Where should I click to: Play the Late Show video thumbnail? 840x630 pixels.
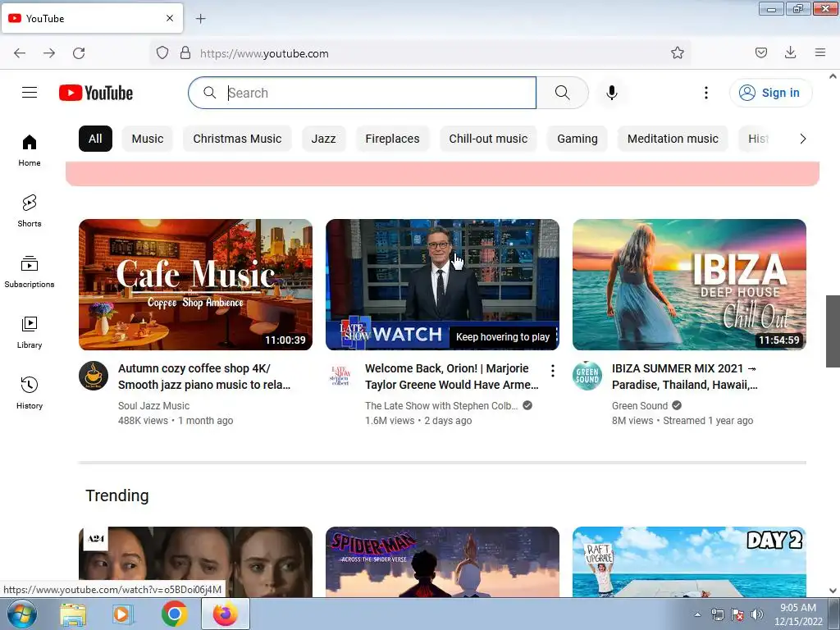(x=442, y=285)
